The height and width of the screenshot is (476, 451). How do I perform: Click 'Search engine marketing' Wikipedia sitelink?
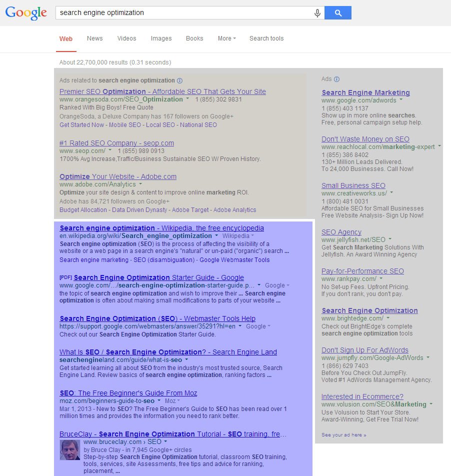pos(94,260)
